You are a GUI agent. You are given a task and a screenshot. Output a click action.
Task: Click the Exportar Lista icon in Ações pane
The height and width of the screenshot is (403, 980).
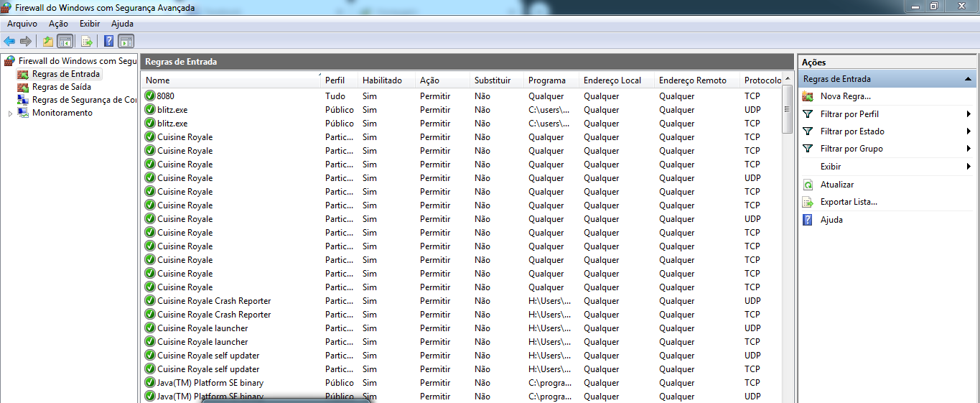pyautogui.click(x=808, y=202)
